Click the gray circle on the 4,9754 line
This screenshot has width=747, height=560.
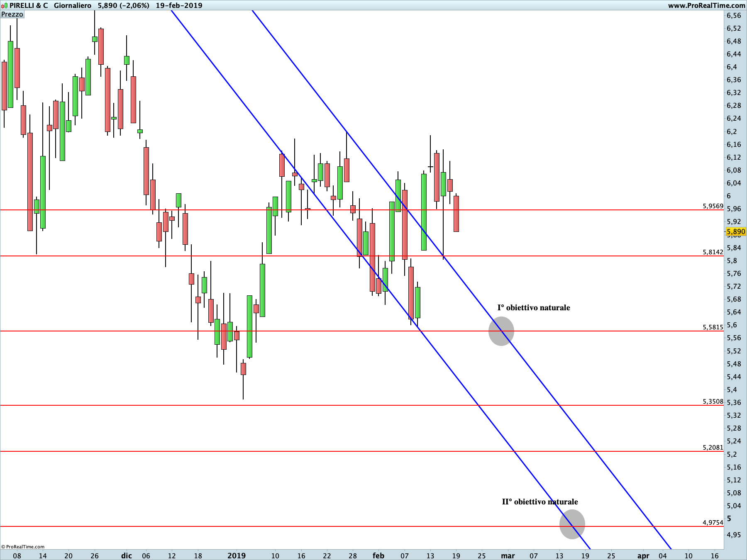coord(572,524)
